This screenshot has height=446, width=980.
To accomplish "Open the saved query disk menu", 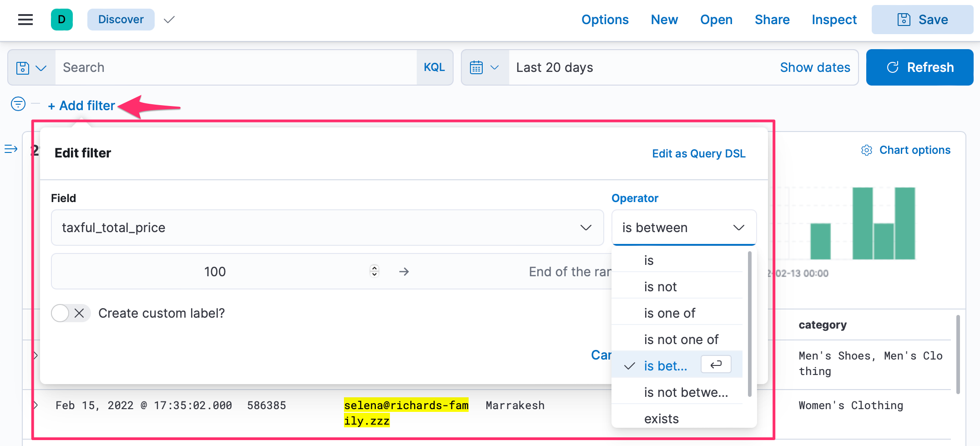I will 31,68.
